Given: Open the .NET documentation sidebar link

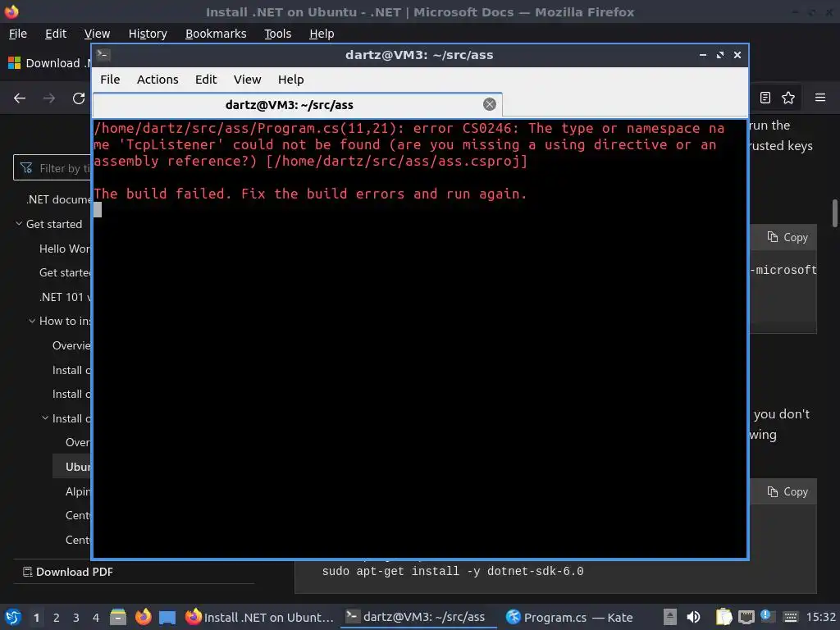Looking at the screenshot, I should pos(59,199).
